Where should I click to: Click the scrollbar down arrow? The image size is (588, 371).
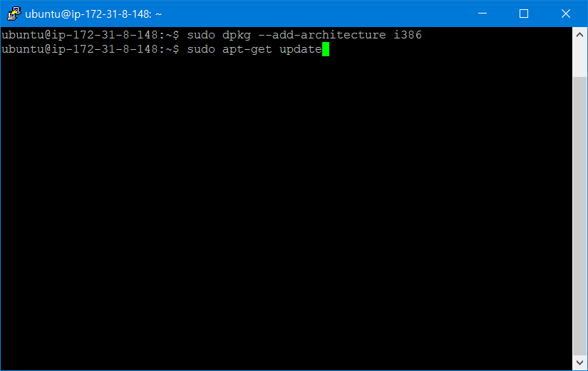tap(579, 362)
